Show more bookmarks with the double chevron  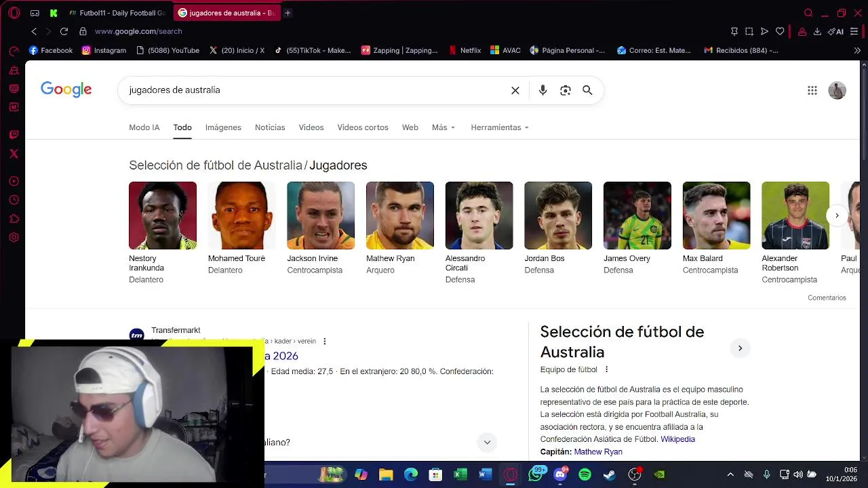(x=857, y=50)
